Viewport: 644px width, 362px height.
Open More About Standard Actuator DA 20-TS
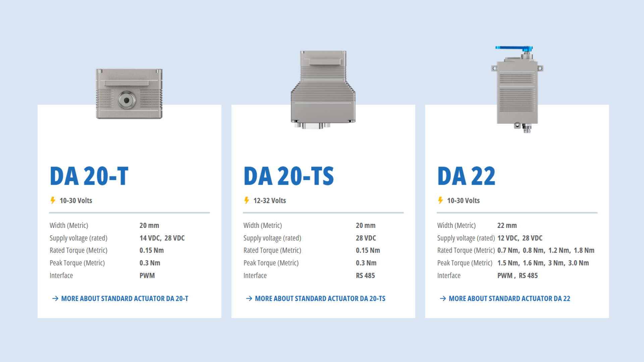pyautogui.click(x=320, y=298)
